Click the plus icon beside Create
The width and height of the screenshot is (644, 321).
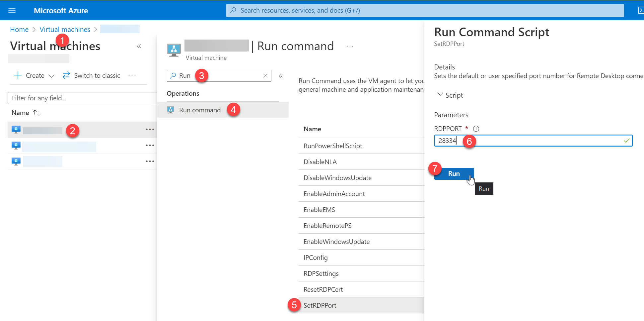(18, 75)
